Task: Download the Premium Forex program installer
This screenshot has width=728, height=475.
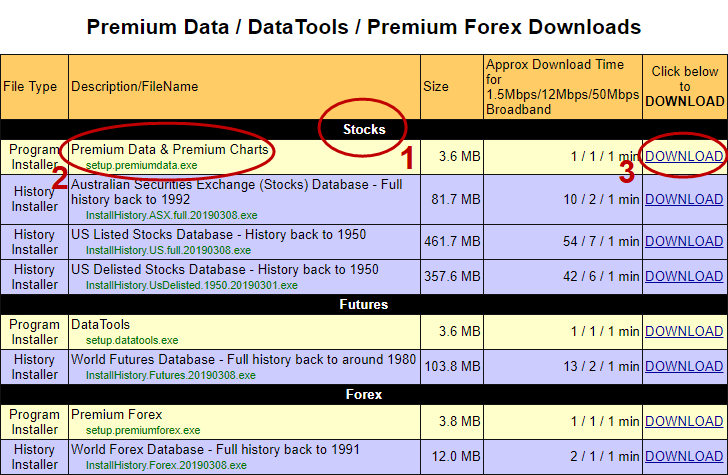Action: [x=684, y=421]
